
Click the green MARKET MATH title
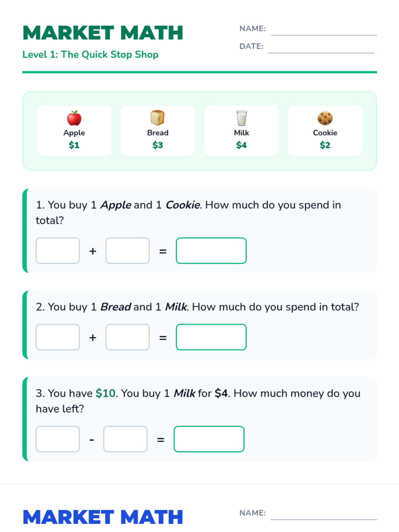tap(103, 33)
